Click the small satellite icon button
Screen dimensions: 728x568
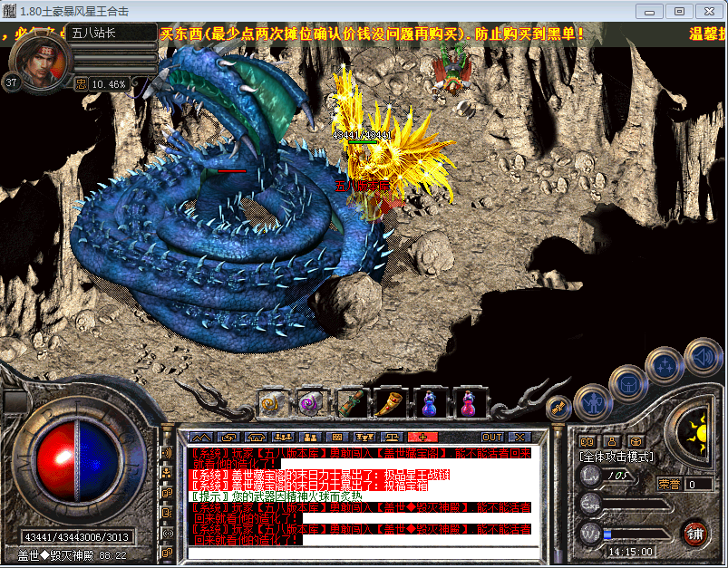558,408
